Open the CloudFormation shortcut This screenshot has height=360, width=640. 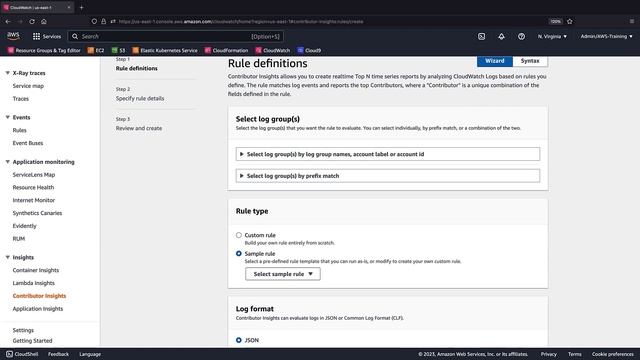pos(227,51)
